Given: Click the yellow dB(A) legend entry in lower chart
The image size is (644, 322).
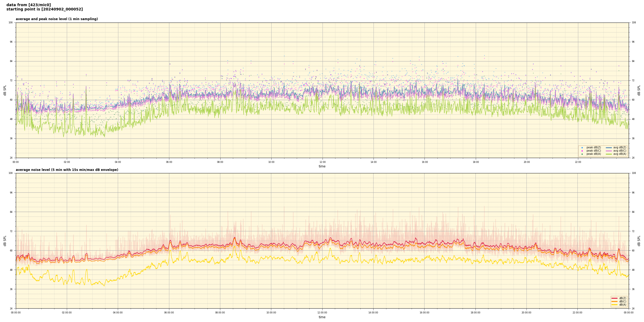Looking at the screenshot, I should coord(614,305).
